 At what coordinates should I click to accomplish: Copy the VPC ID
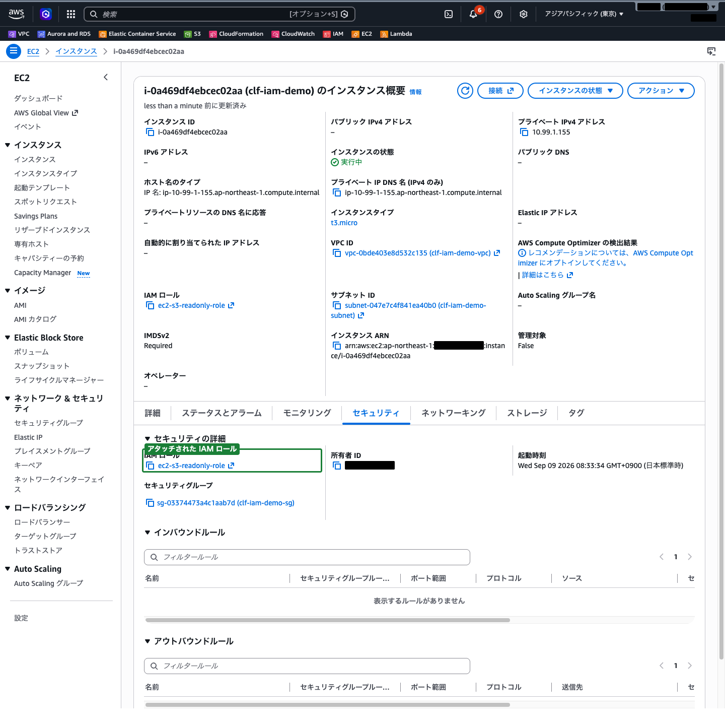[337, 253]
